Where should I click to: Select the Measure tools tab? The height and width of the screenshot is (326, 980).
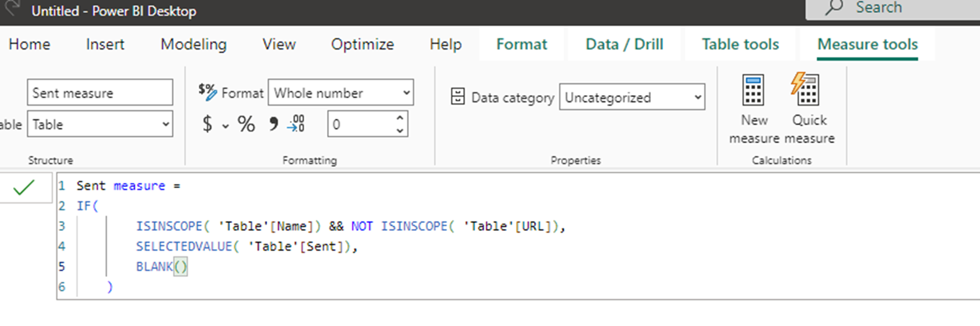[868, 44]
